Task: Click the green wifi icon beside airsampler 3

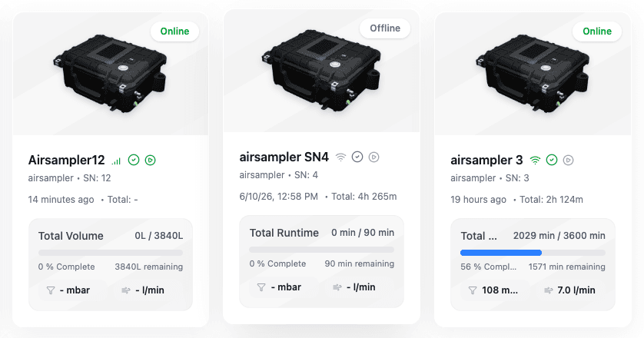Action: tap(535, 161)
